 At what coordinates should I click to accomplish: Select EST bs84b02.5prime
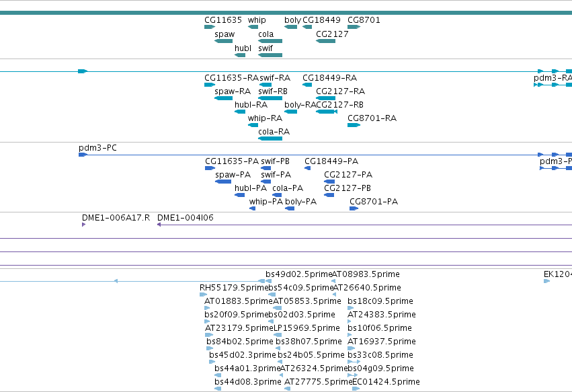[x=210, y=348]
